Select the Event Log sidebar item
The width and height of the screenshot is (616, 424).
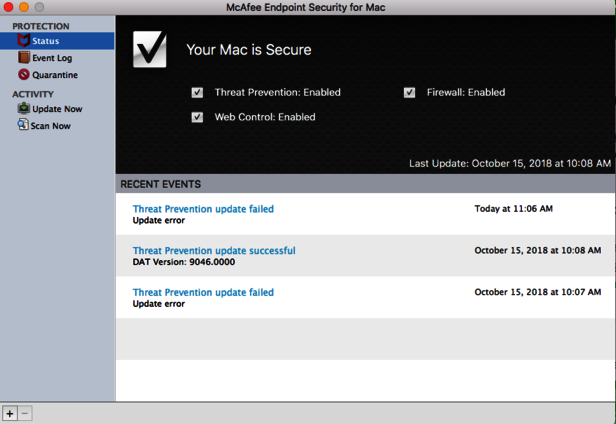tap(52, 58)
